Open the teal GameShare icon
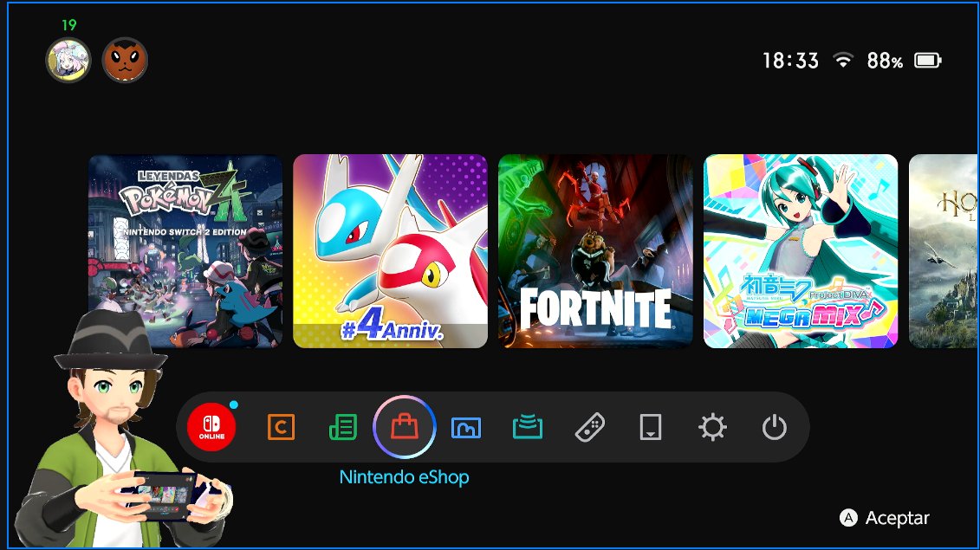The height and width of the screenshot is (550, 980). click(528, 428)
